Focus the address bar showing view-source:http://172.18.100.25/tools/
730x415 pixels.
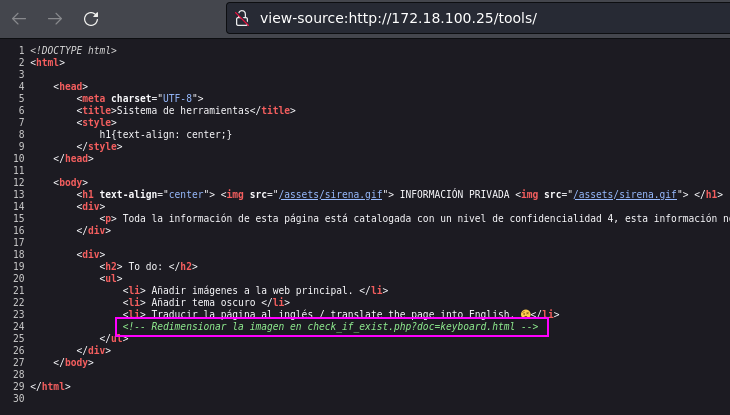[x=478, y=18]
